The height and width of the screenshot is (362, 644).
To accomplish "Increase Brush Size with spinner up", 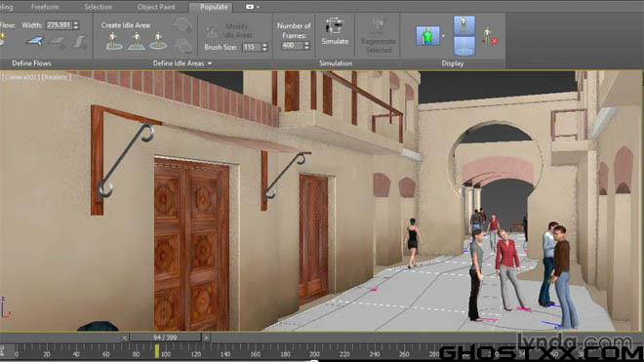I will pyautogui.click(x=264, y=45).
